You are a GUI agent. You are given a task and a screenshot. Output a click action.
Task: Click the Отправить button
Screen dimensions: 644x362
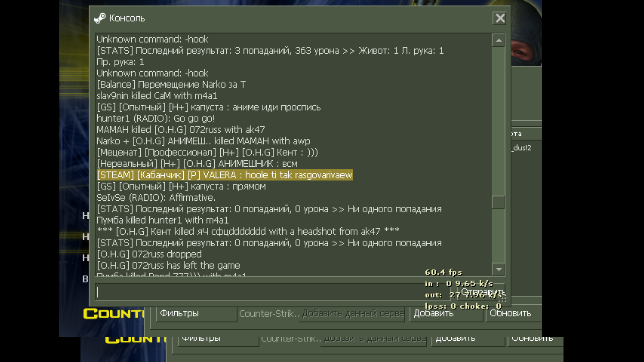[x=481, y=292]
